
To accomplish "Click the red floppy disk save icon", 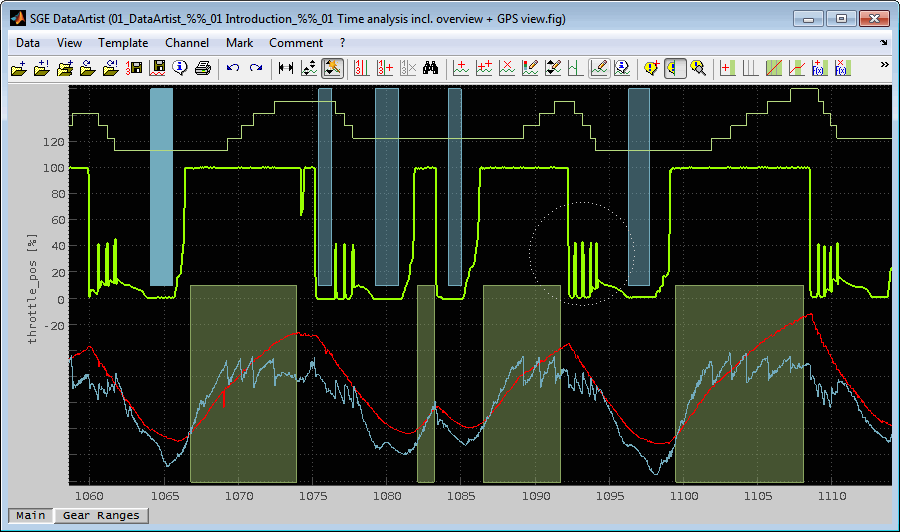I will click(158, 68).
